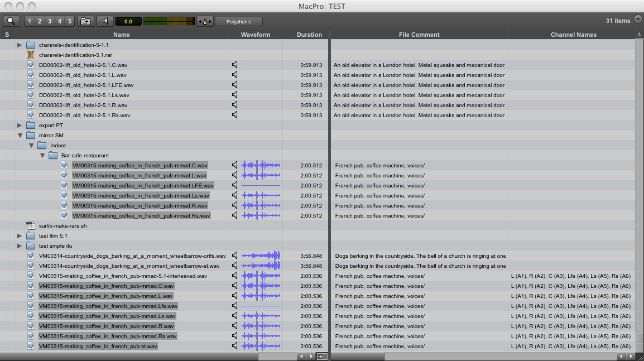Viewport: 644px width, 361px height.
Task: Expand the export PT folder
Action: coord(20,126)
